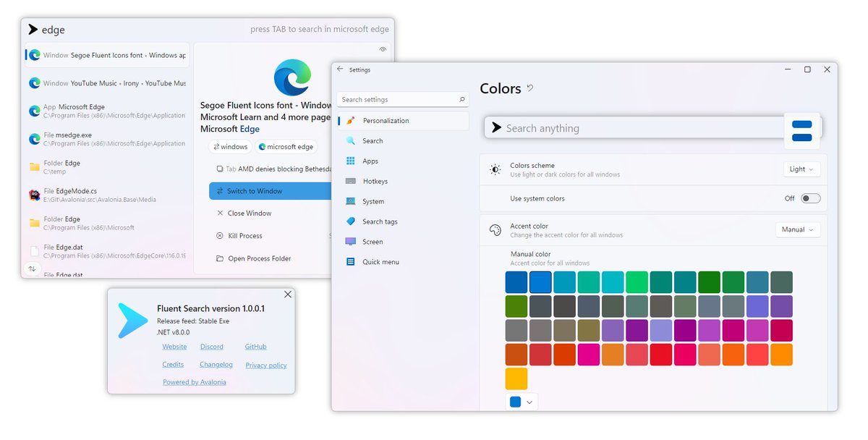Click the palette icon beside Accent color
The height and width of the screenshot is (440, 868).
[x=495, y=230]
